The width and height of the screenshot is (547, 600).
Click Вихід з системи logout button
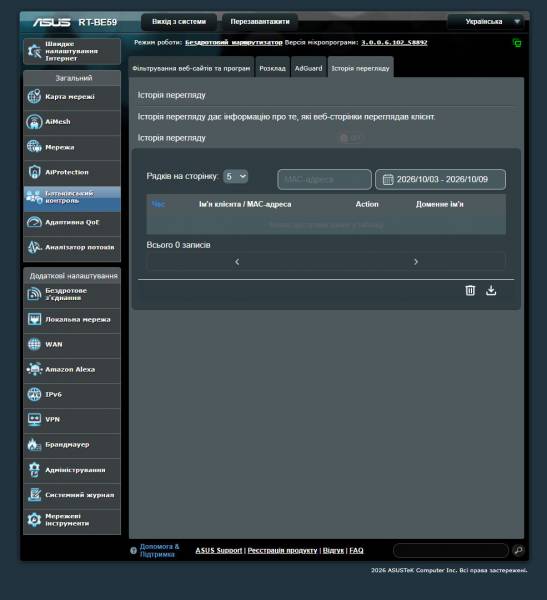[x=179, y=22]
